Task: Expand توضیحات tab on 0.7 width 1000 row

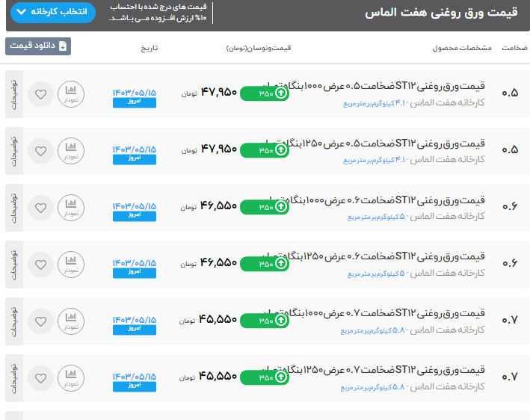Action: click(x=14, y=322)
